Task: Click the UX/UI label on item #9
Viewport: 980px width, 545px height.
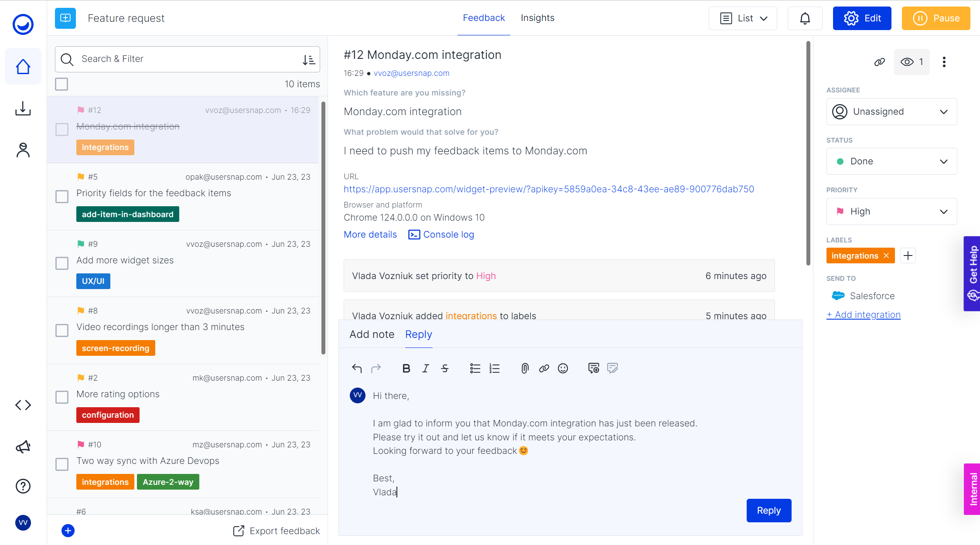Action: coord(93,281)
